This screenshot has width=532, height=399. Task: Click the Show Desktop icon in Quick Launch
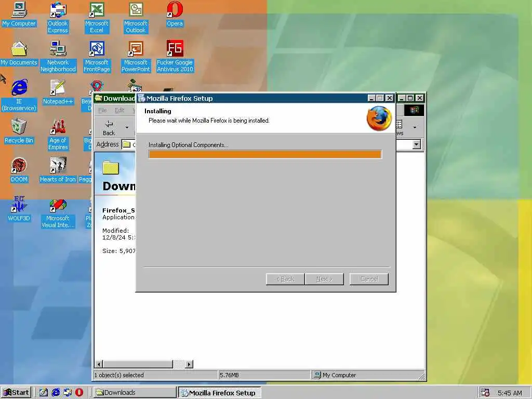[x=44, y=393]
